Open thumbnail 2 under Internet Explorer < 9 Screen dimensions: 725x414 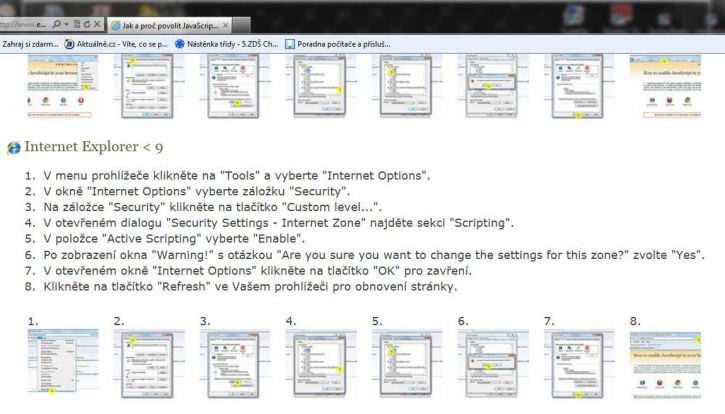pyautogui.click(x=147, y=365)
